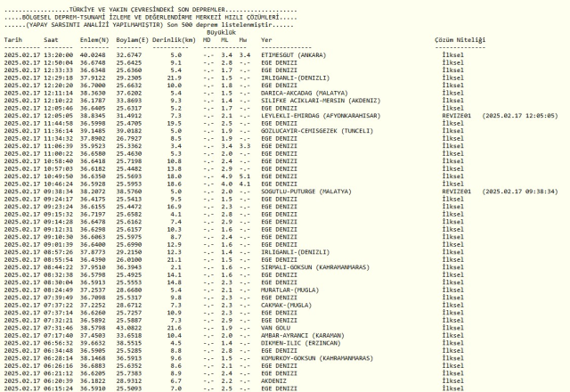Image resolution: width=570 pixels, height=392 pixels.
Task: Click latitude value '38.8345'
Action: 93,116
